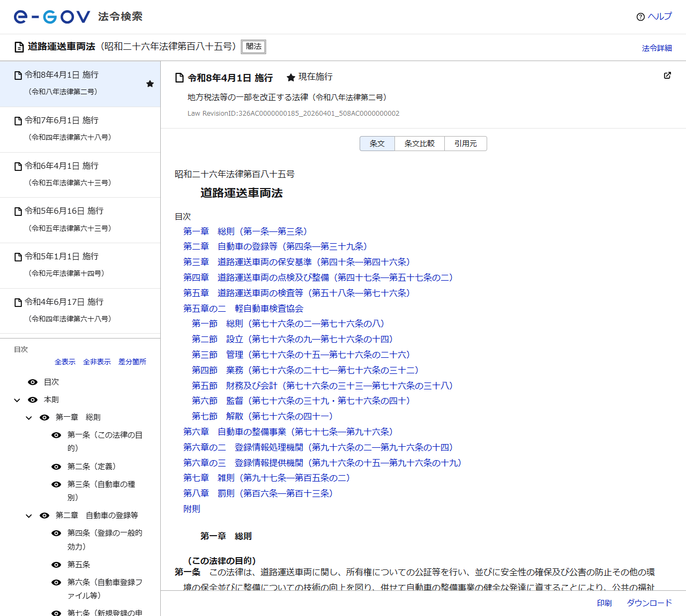
Task: Jump to 第三節 管理 section link
Action: (x=301, y=355)
